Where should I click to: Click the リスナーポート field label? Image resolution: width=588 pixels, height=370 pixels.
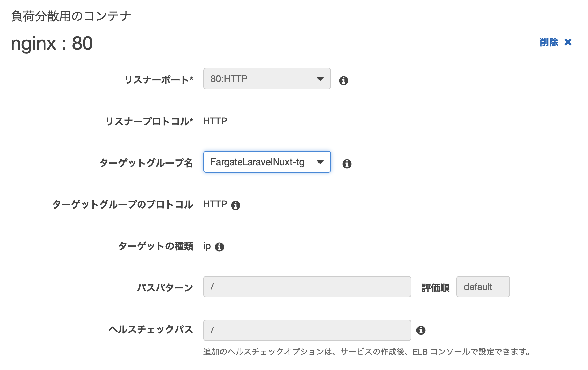click(x=158, y=80)
